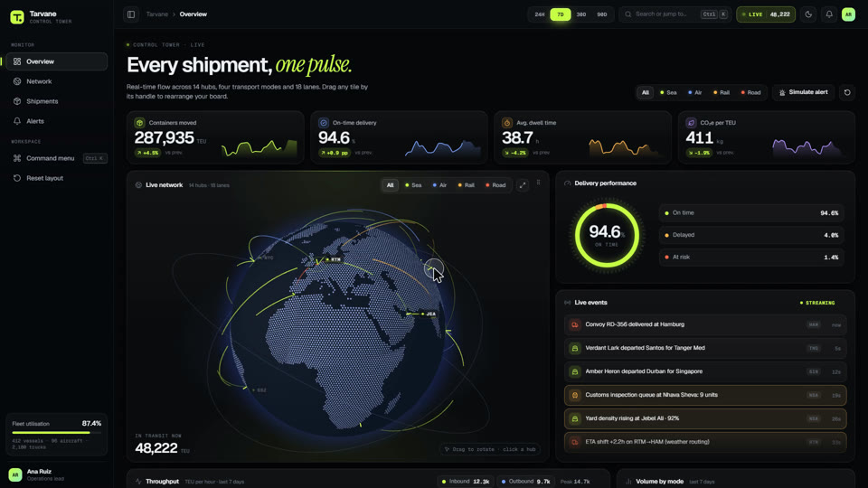Expand the Live network panel
The image size is (868, 488).
pyautogui.click(x=523, y=185)
